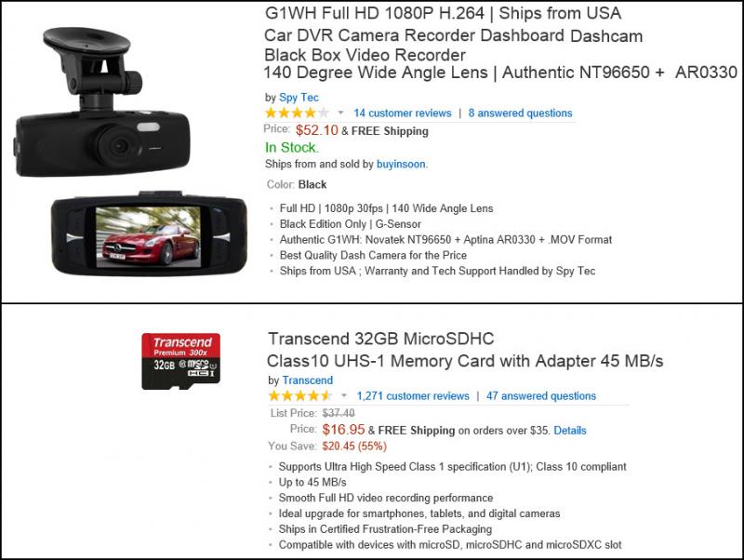Click the $52.10 dashcam price
Image resolution: width=744 pixels, height=560 pixels.
[x=317, y=130]
